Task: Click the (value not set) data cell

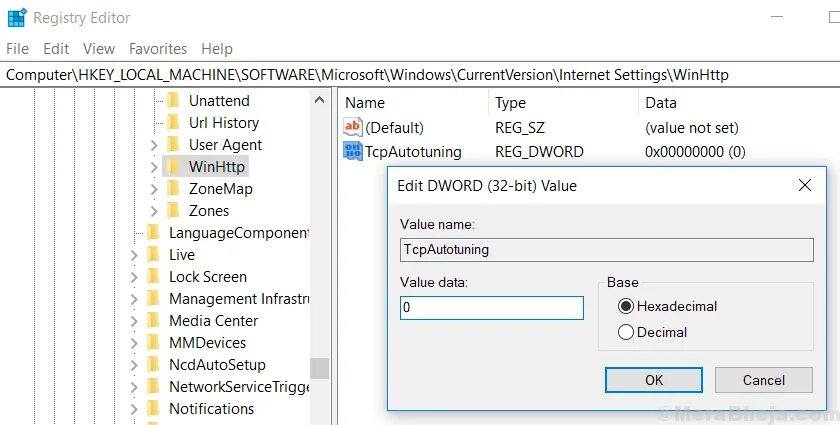Action: point(692,128)
